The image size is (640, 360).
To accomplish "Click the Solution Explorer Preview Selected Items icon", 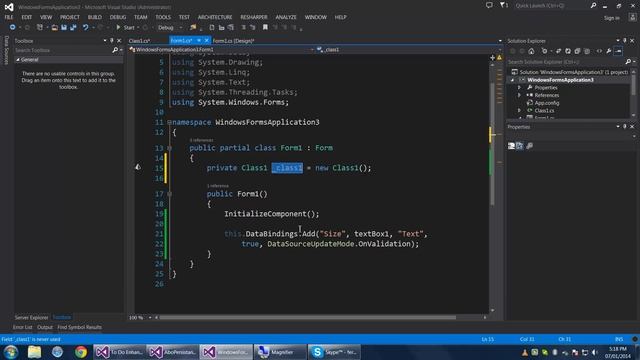I will pos(618,51).
